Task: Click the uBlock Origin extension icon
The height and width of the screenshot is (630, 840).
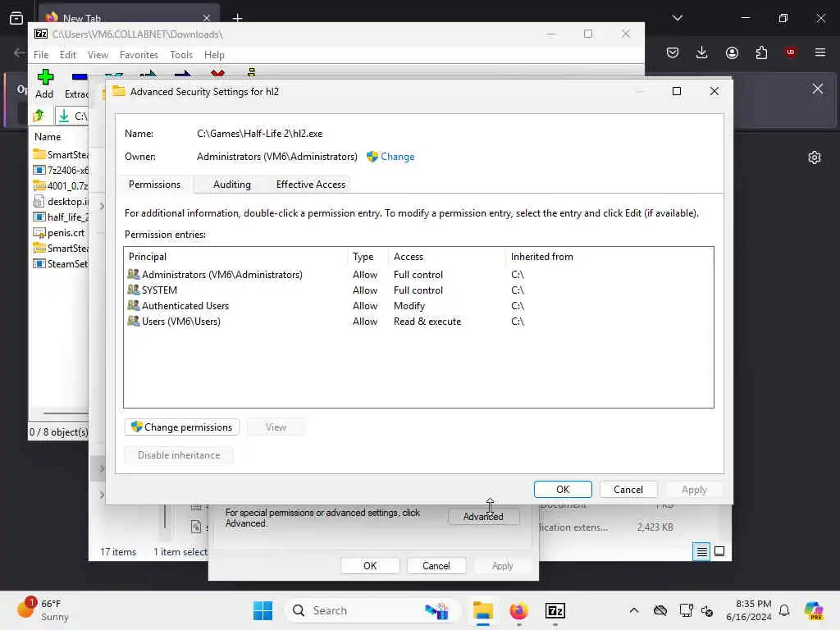Action: [790, 52]
